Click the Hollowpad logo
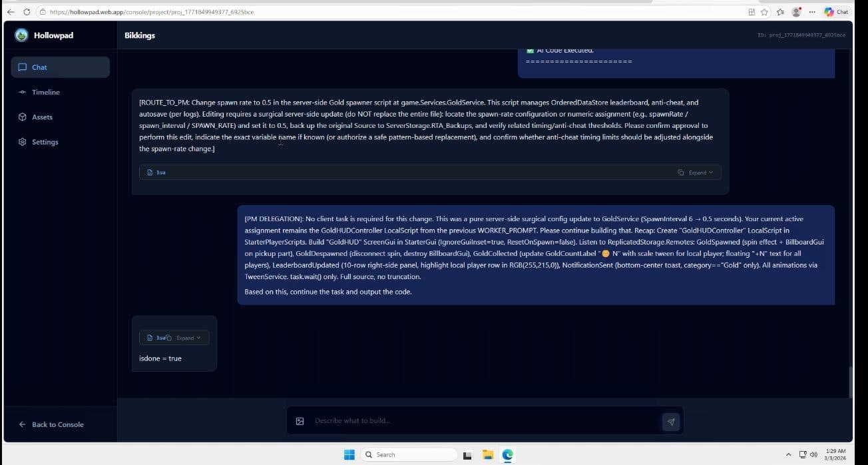The width and height of the screenshot is (868, 465). [x=21, y=35]
